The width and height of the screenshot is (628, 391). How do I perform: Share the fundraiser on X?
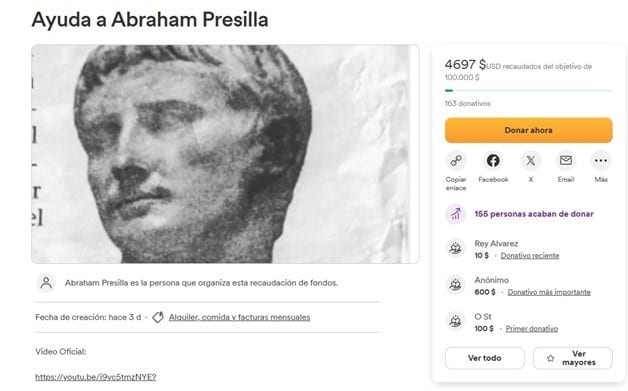[x=530, y=161]
